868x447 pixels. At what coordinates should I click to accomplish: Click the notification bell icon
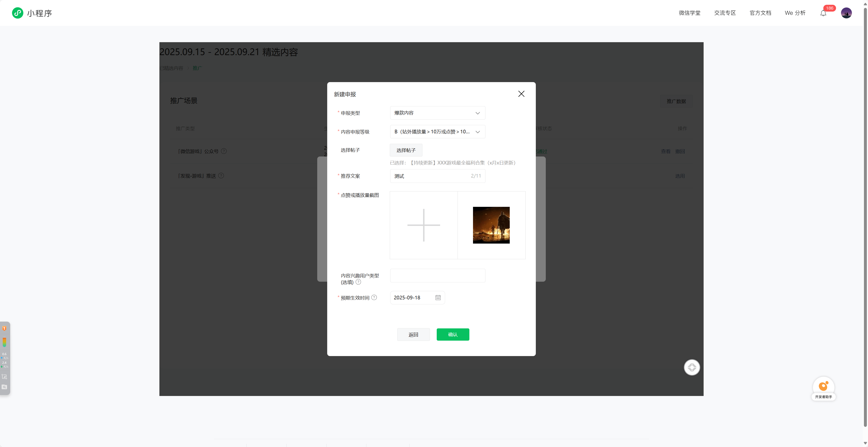click(x=823, y=13)
